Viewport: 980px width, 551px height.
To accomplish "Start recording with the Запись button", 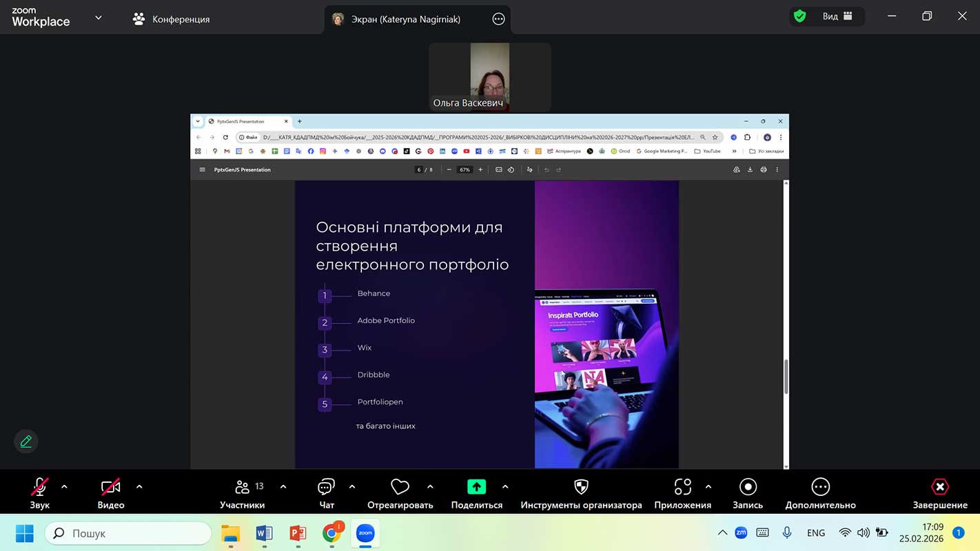I will [748, 488].
